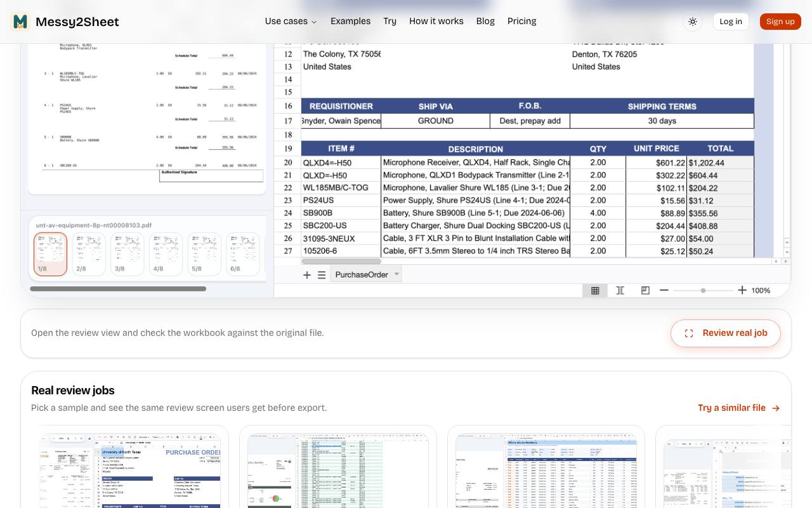Click cell with item number 31095-3NEUX
812x508 pixels.
[x=341, y=239]
